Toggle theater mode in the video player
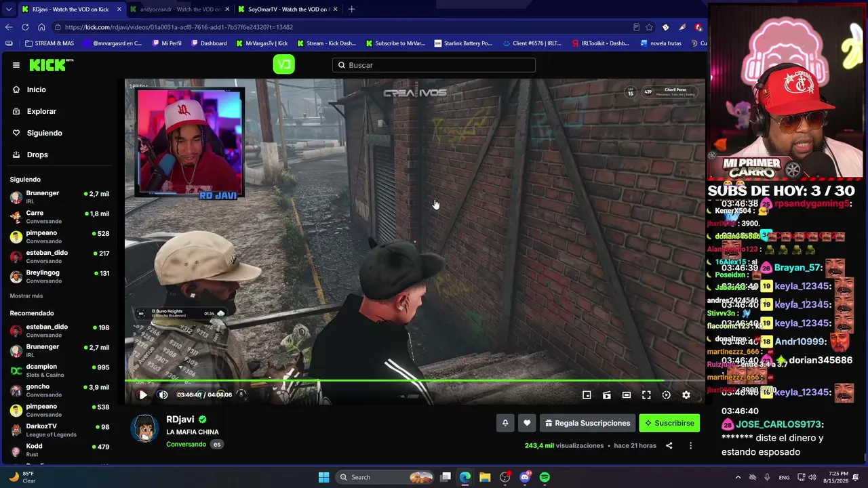 [x=627, y=395]
